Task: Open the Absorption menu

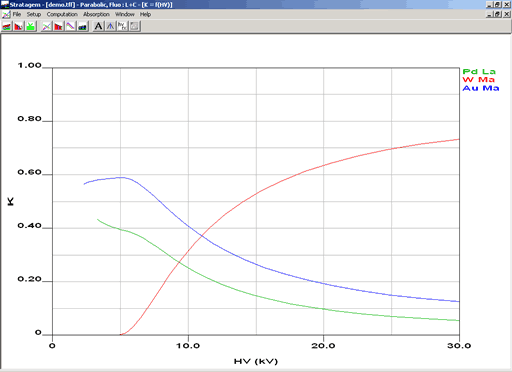Action: [x=96, y=14]
